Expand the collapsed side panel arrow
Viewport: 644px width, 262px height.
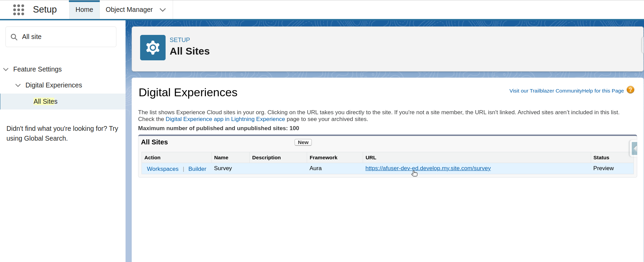pyautogui.click(x=634, y=148)
